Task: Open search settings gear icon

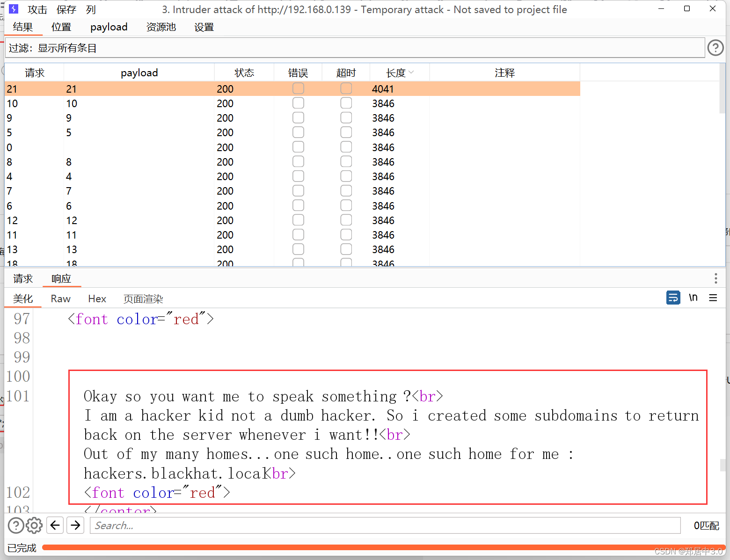Action: pyautogui.click(x=34, y=525)
